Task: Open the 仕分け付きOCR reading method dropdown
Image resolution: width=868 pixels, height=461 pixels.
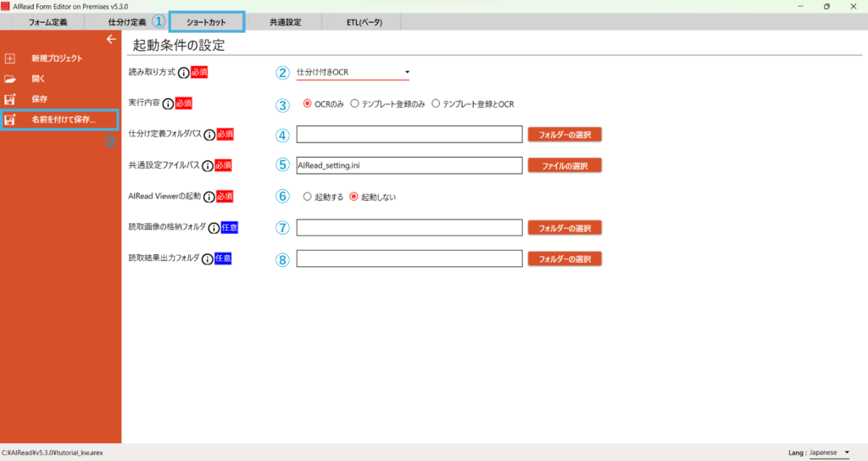Action: pyautogui.click(x=353, y=73)
